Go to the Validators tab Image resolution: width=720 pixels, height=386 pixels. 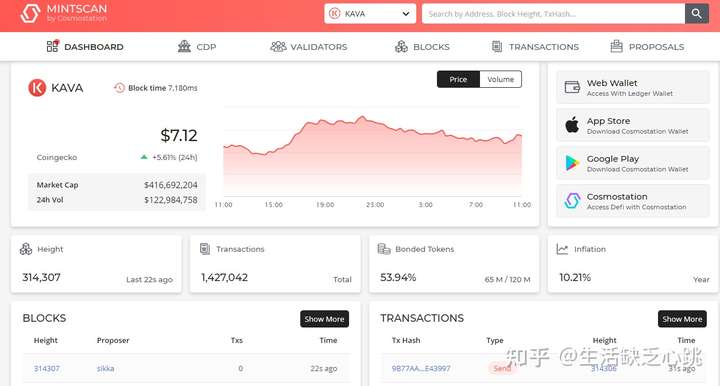pyautogui.click(x=309, y=46)
